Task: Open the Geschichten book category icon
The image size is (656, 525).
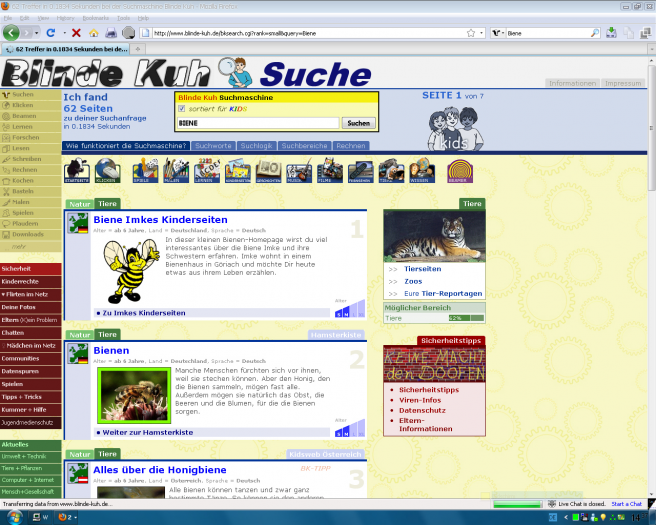Action: (x=269, y=170)
